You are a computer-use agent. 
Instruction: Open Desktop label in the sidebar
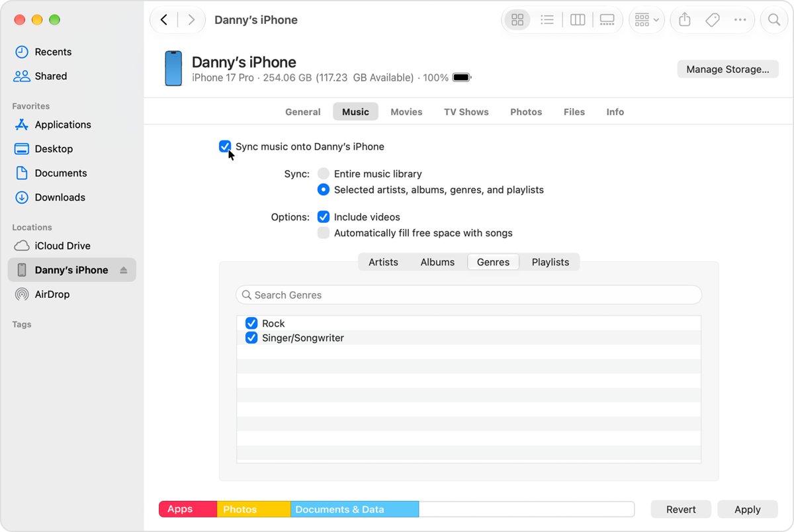tap(54, 149)
